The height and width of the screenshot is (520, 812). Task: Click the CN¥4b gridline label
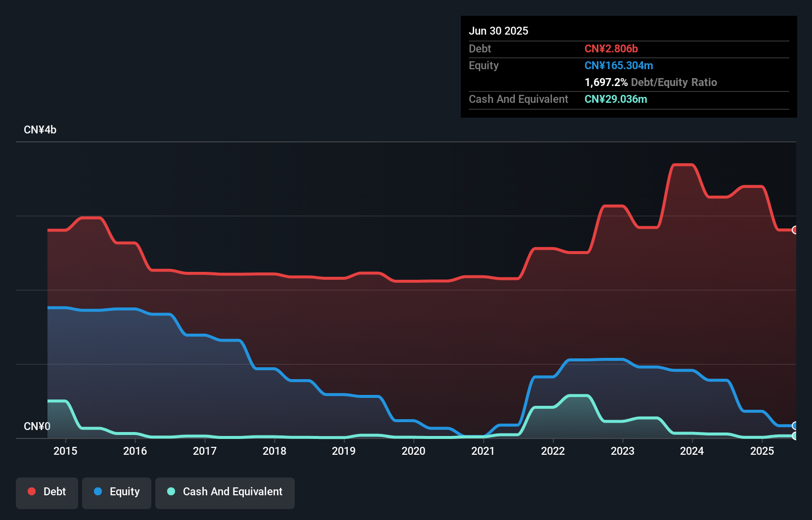click(41, 130)
